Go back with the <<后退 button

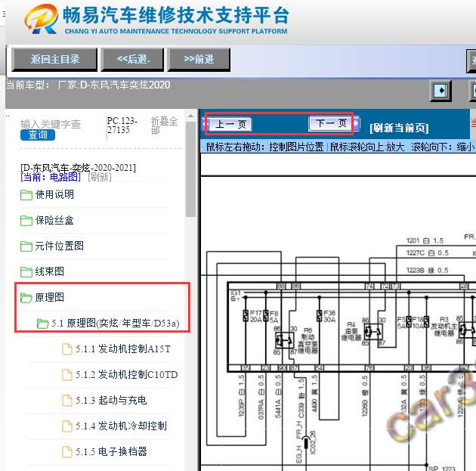[x=133, y=59]
